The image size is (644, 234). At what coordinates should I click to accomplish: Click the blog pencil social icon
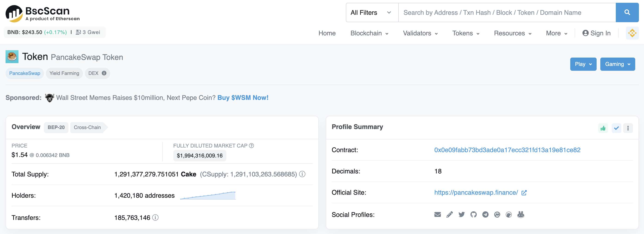click(450, 215)
